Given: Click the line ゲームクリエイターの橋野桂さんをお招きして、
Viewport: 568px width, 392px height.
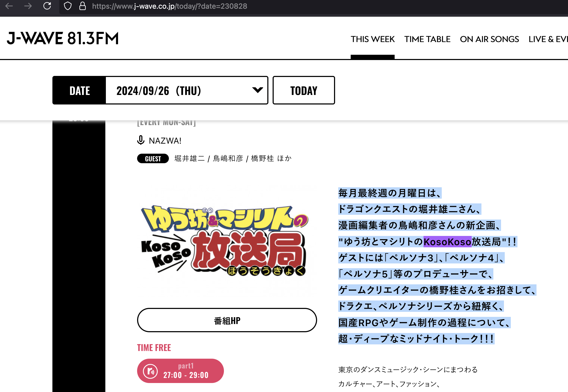Looking at the screenshot, I should tap(437, 290).
